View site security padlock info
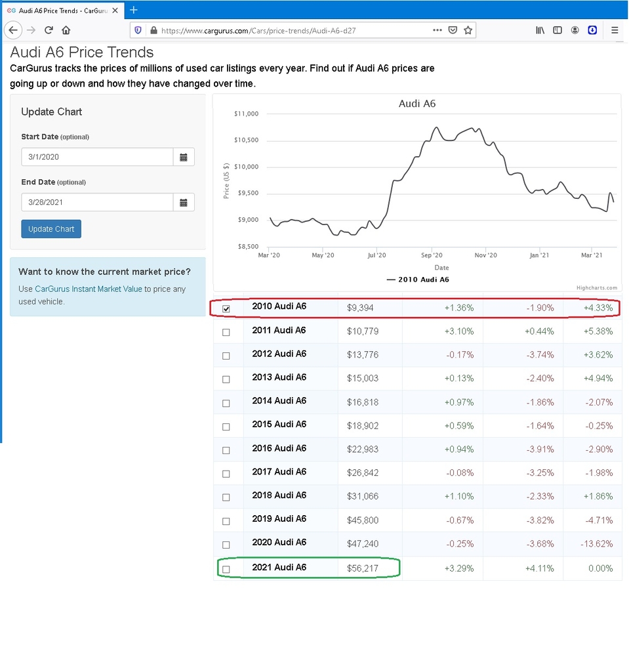This screenshot has width=629, height=672. pos(153,30)
